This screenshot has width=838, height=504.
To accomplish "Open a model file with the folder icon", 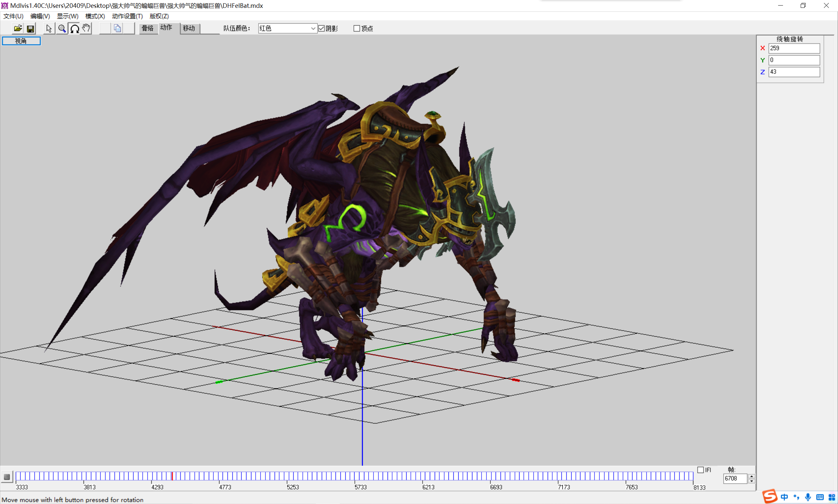I will pos(18,28).
